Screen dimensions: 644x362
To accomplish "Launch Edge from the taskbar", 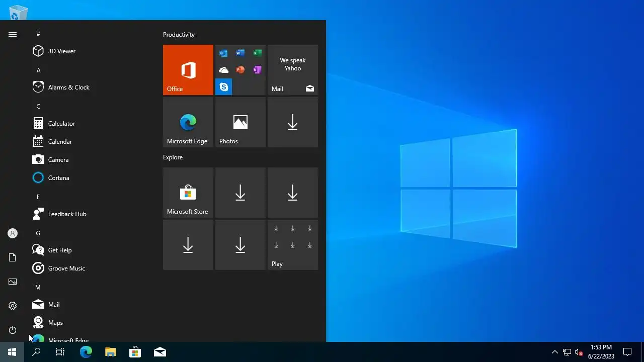I will (86, 352).
